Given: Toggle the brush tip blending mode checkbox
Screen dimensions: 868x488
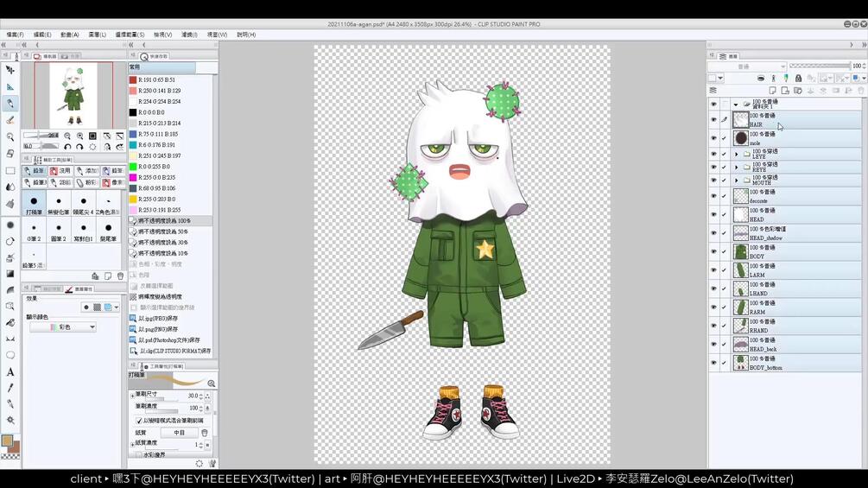Looking at the screenshot, I should tap(139, 421).
